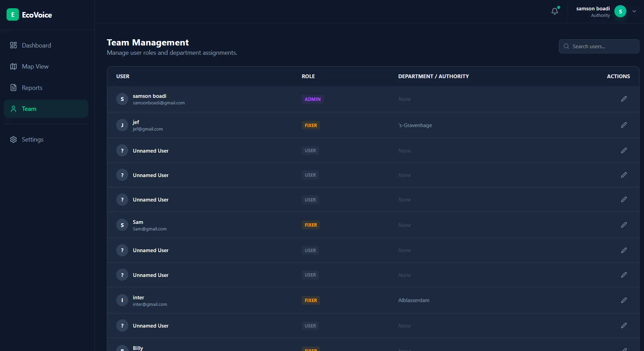This screenshot has height=351, width=644.
Task: Click the notification bell icon
Action: point(554,11)
